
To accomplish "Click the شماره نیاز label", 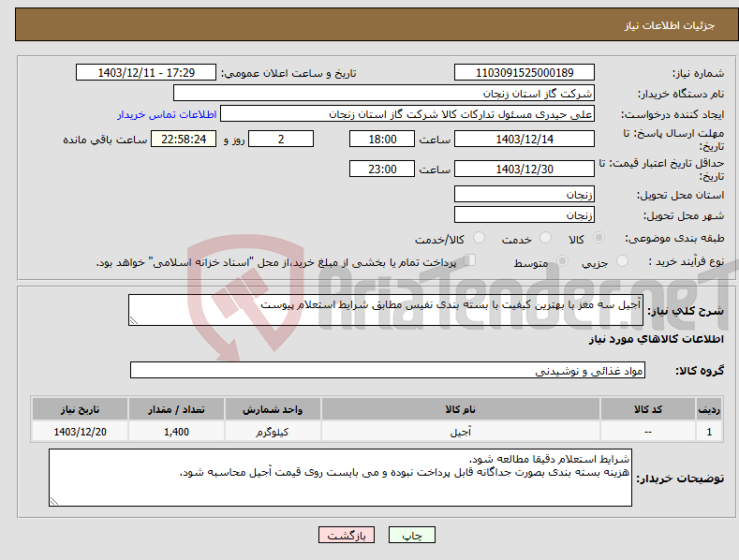I will tap(698, 74).
